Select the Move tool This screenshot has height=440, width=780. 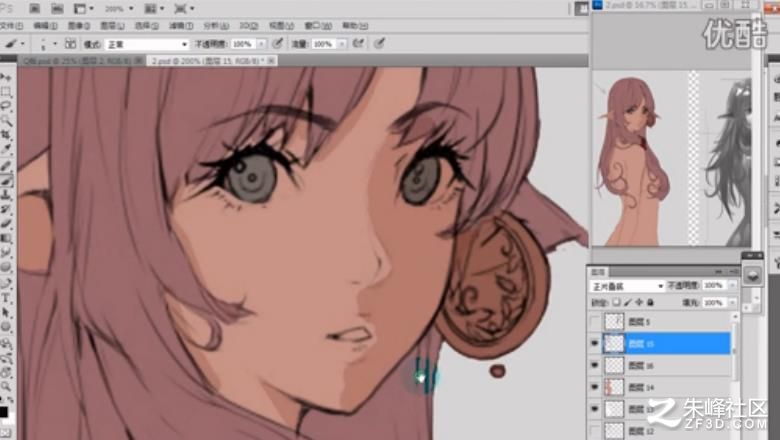click(6, 77)
